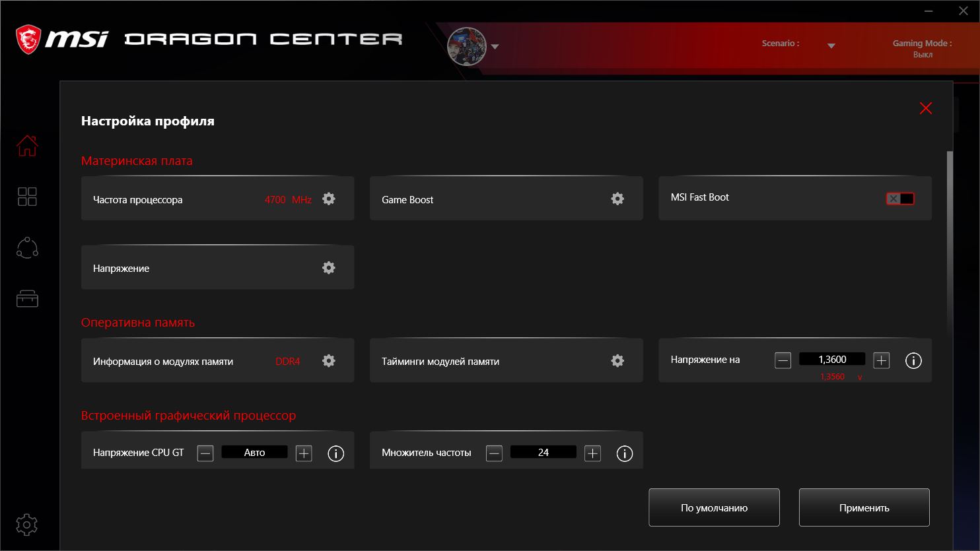
Task: Minimize the Dragon Center window
Action: pos(930,11)
